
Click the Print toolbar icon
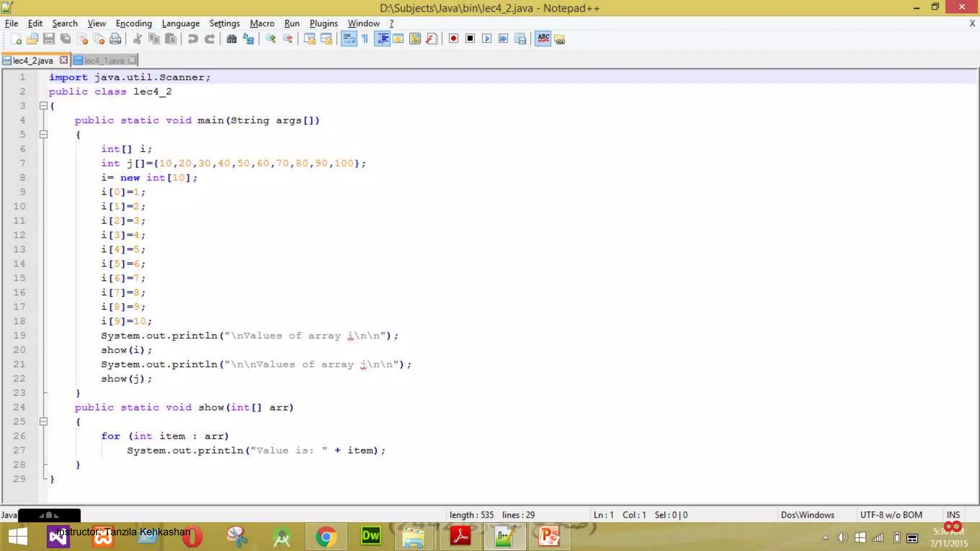[x=115, y=39]
